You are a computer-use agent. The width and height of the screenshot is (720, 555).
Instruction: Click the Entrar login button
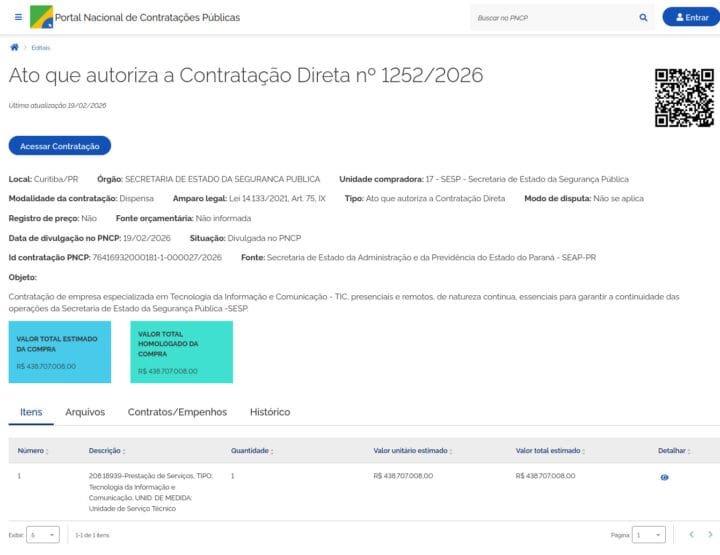tap(690, 17)
